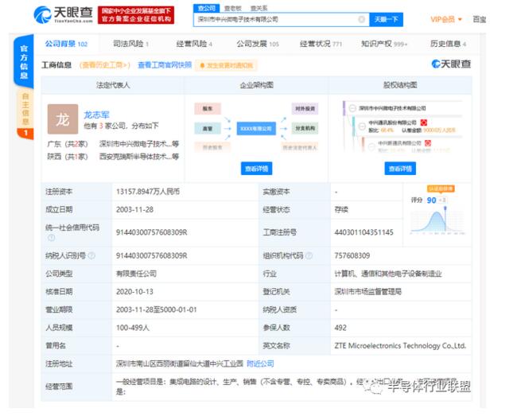This screenshot has height=420, width=517.
Task: Click the 天眼查 watermark logo at right
Action: click(451, 64)
